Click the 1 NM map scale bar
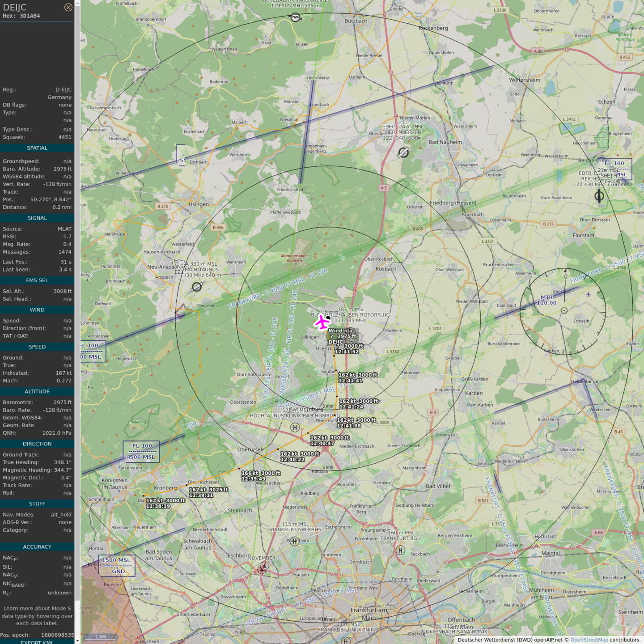644x644 pixels. point(101,636)
